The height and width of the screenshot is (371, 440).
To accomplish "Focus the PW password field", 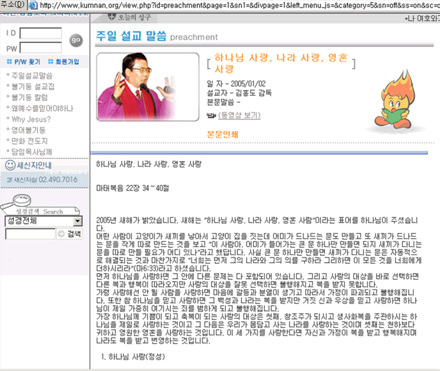I will (x=41, y=48).
